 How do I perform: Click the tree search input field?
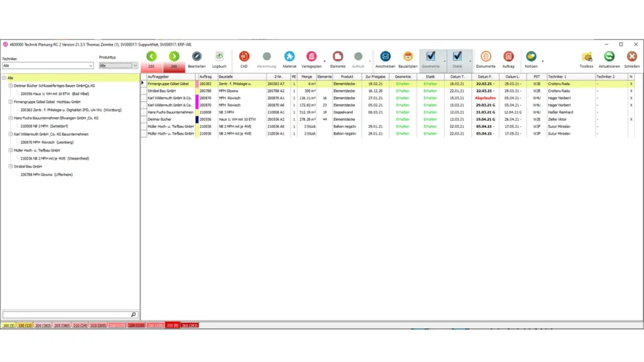pyautogui.click(x=66, y=314)
